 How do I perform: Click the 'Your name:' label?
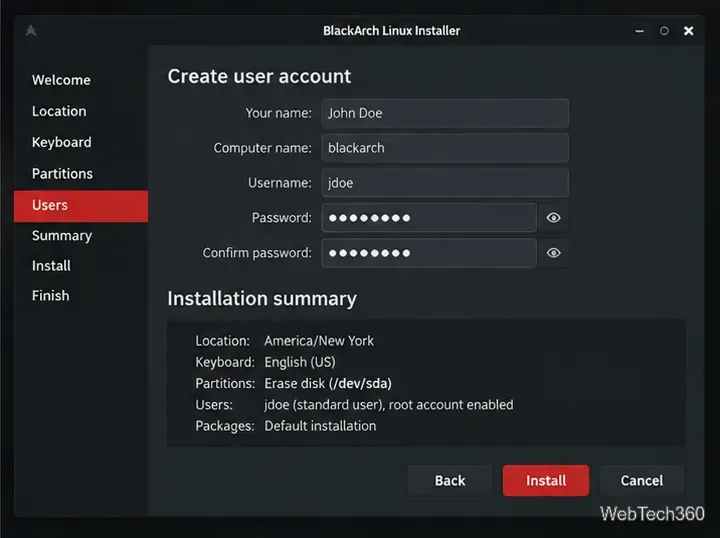tap(278, 113)
